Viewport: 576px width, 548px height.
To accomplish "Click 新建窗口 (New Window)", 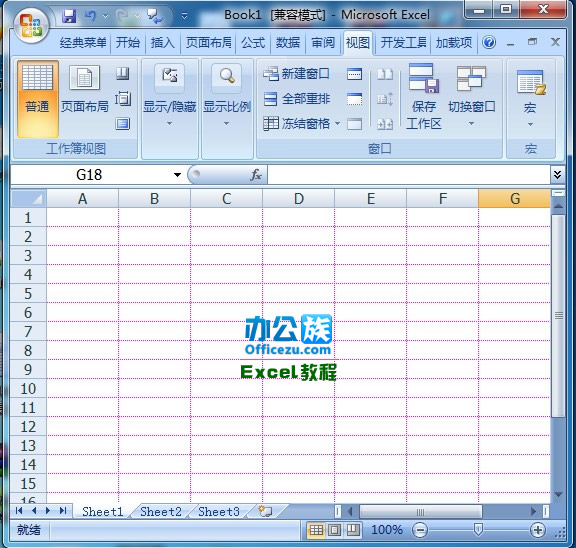I will (x=296, y=74).
